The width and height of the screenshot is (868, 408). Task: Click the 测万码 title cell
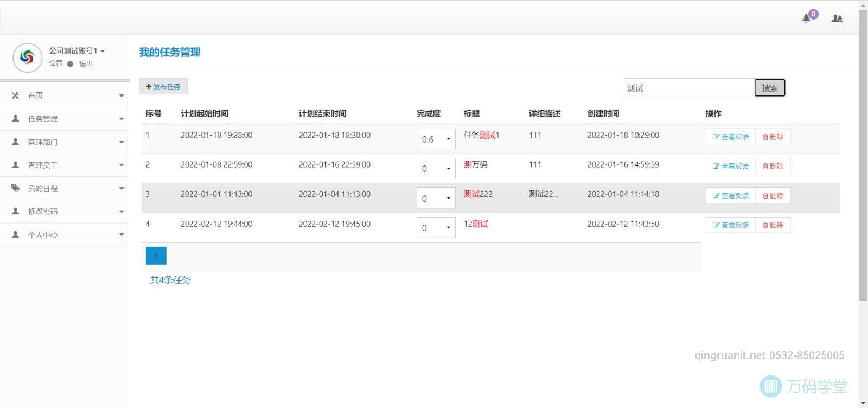pos(475,164)
